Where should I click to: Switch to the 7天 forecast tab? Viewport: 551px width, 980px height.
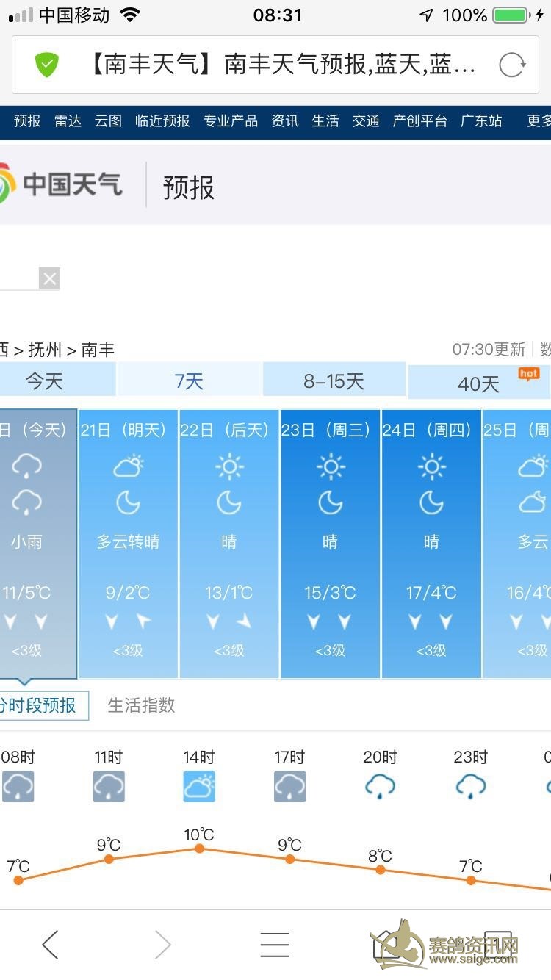tap(189, 381)
